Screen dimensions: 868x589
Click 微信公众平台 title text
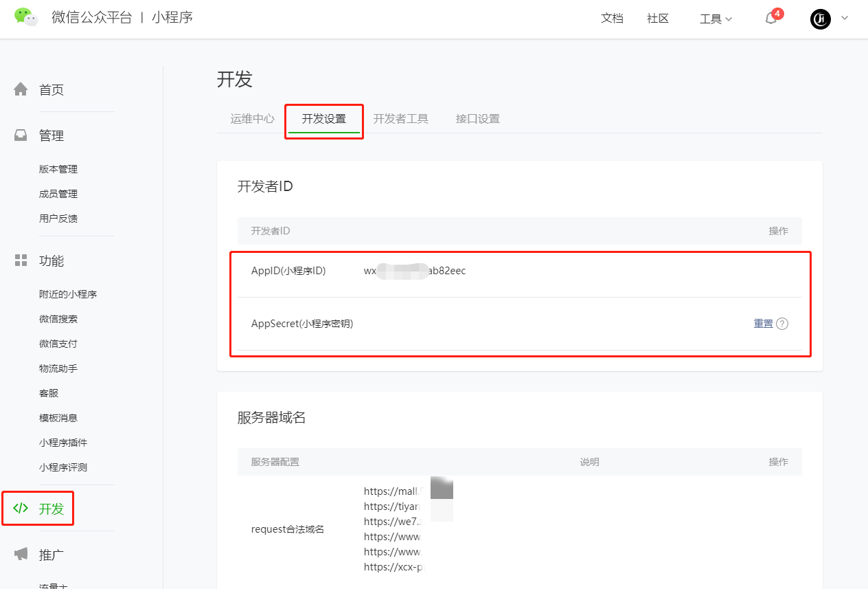coord(91,18)
